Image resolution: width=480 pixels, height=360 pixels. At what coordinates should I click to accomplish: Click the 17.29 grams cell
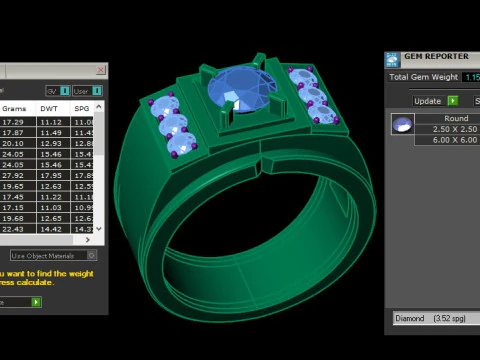click(17, 122)
